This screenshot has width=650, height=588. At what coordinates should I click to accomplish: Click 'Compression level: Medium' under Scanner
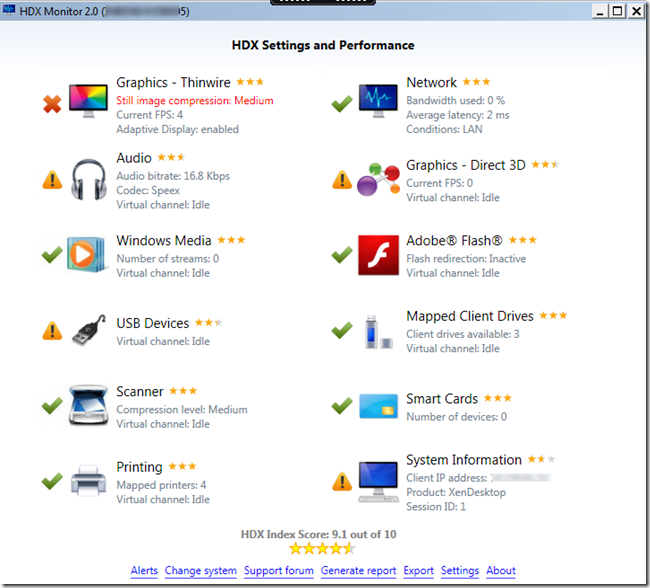(x=182, y=410)
